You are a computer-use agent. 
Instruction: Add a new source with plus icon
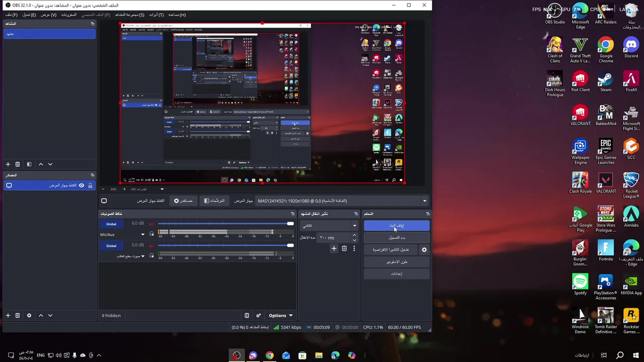8,315
